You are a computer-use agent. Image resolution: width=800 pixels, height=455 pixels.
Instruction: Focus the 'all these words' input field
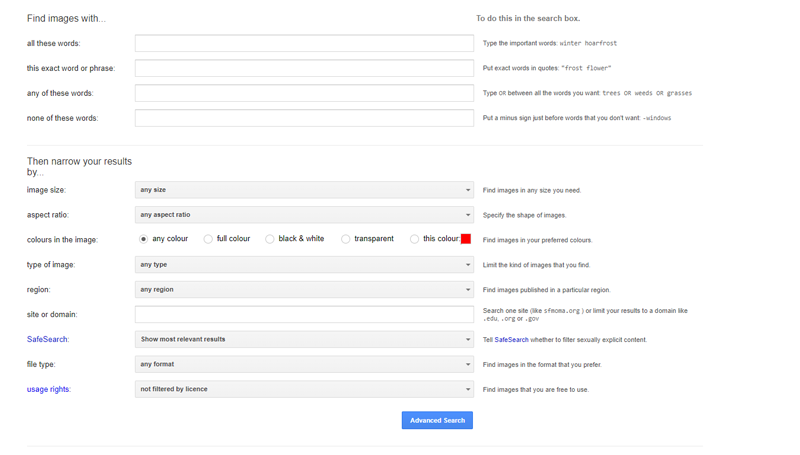[304, 44]
